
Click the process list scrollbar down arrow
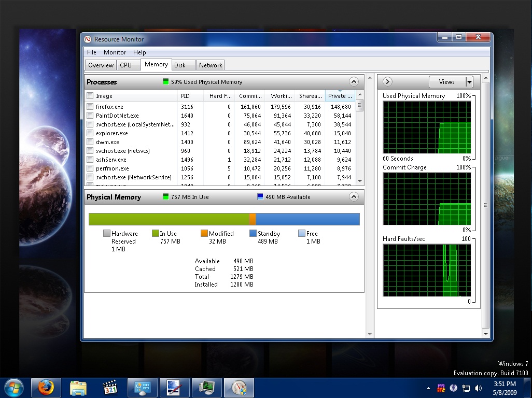pyautogui.click(x=360, y=181)
